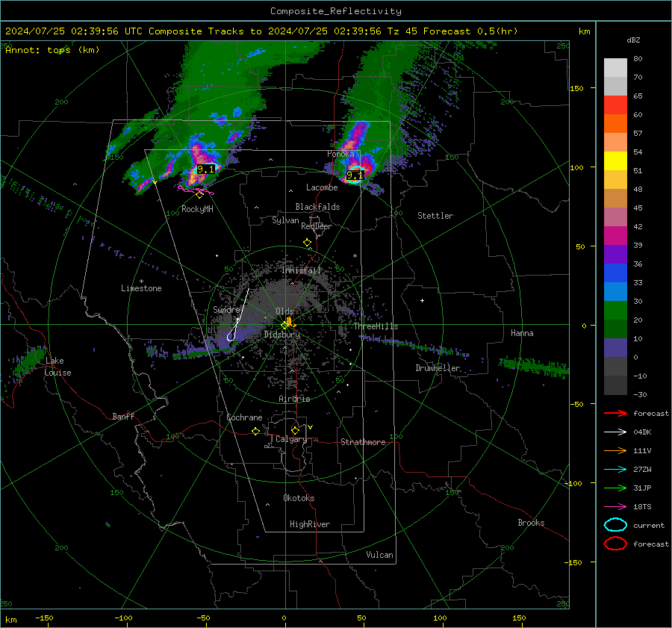The width and height of the screenshot is (672, 628).
Task: Click the timestamp header line
Action: tap(261, 31)
